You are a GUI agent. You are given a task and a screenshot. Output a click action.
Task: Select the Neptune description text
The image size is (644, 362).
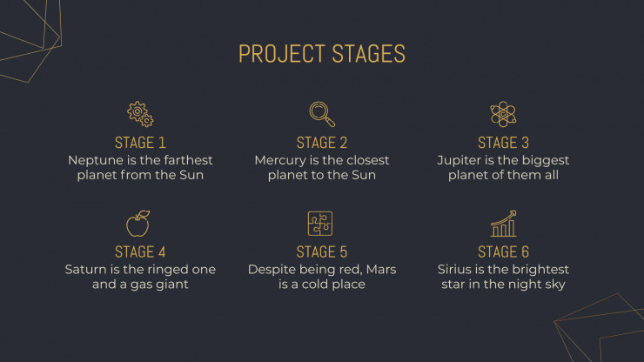point(140,168)
